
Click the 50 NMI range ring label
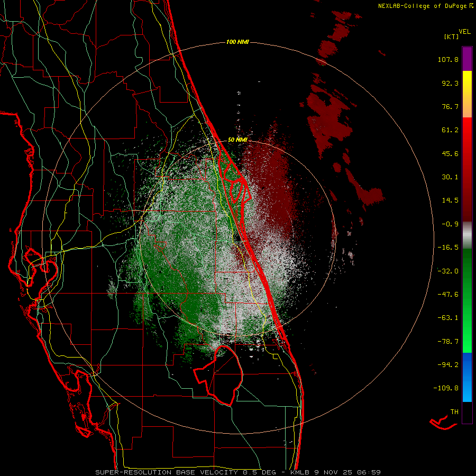[x=237, y=140]
